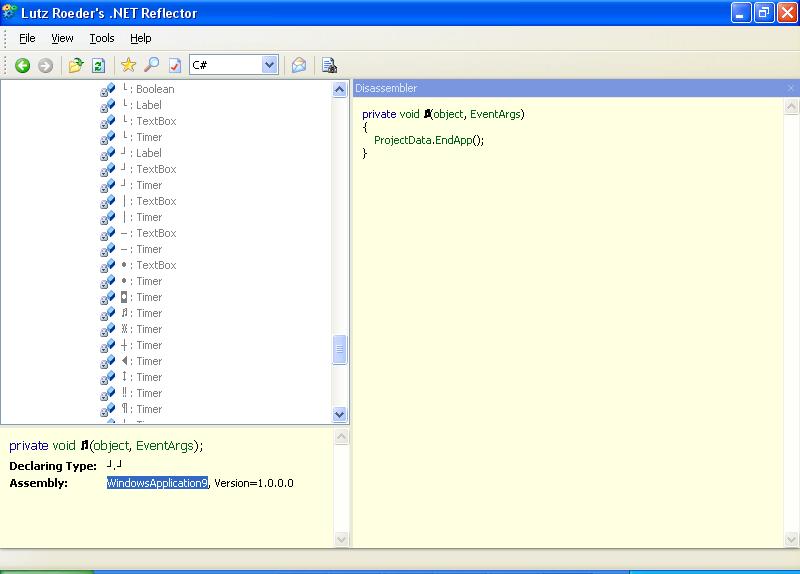Click field icon beside dash TextBox row
800x574 pixels.
(108, 234)
